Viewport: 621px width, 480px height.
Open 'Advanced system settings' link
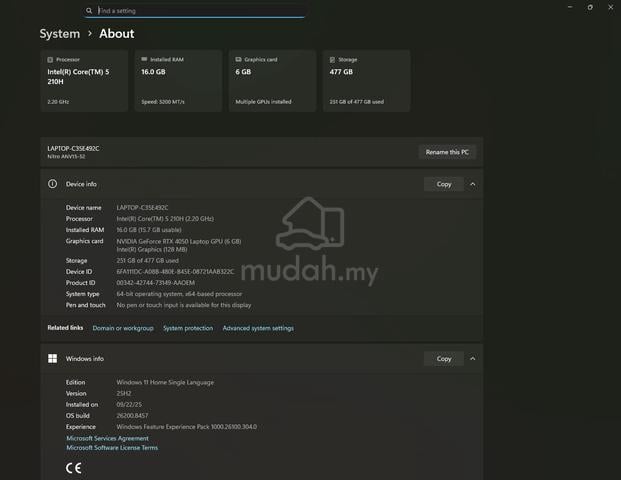[x=258, y=328]
